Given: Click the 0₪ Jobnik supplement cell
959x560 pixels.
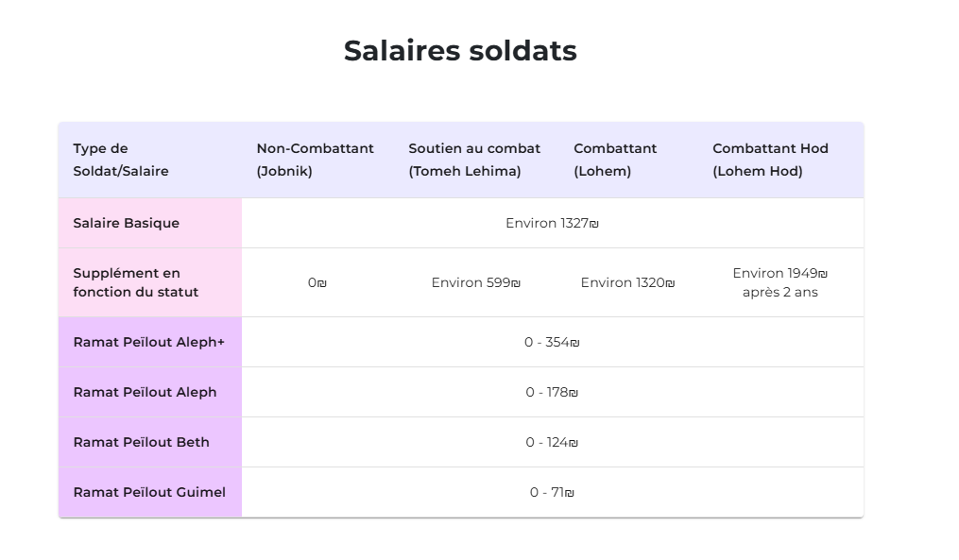Looking at the screenshot, I should click(x=318, y=282).
